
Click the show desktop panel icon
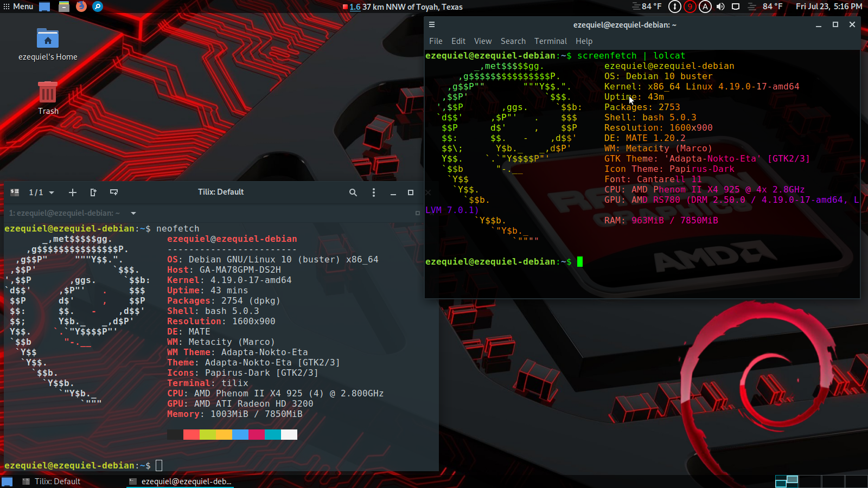[44, 7]
